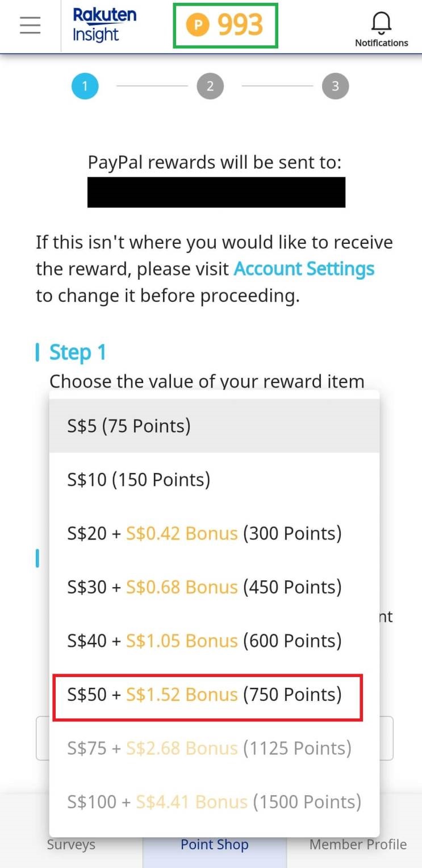
Task: Choose S$40 reward for 600 Points
Action: pos(214,641)
